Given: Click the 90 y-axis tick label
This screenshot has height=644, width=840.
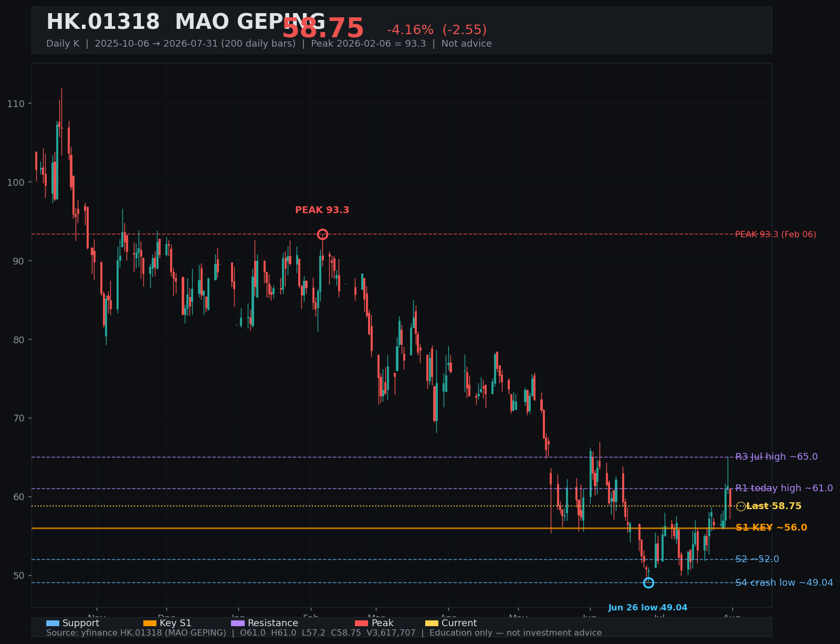Looking at the screenshot, I should [x=18, y=261].
